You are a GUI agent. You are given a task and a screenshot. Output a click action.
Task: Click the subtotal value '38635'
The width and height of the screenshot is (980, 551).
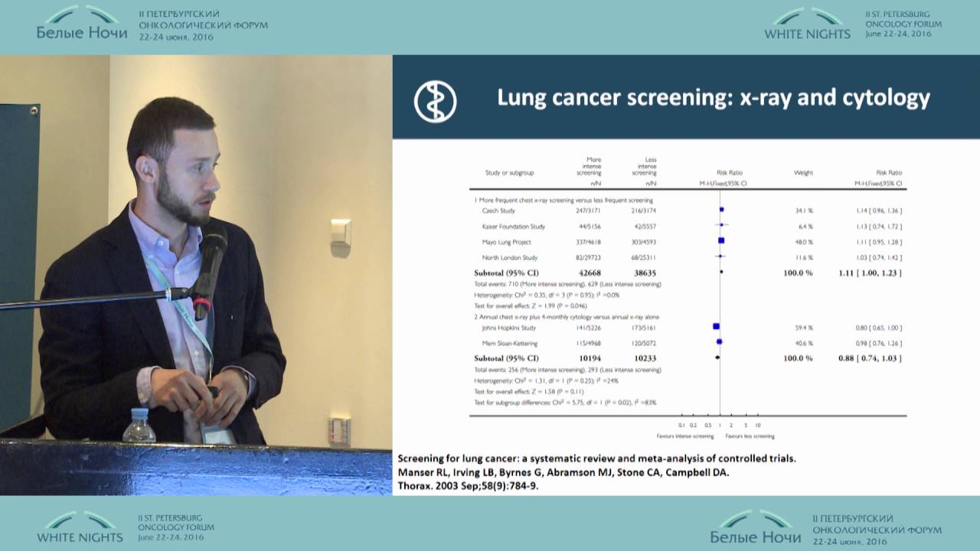[645, 272]
